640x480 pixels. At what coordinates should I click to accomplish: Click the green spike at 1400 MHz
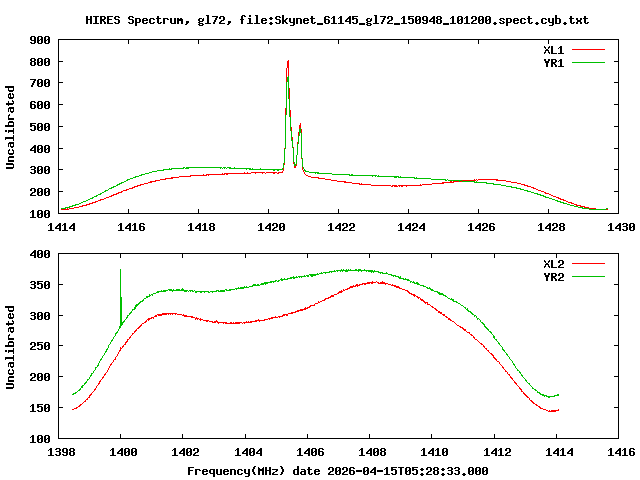point(121,271)
